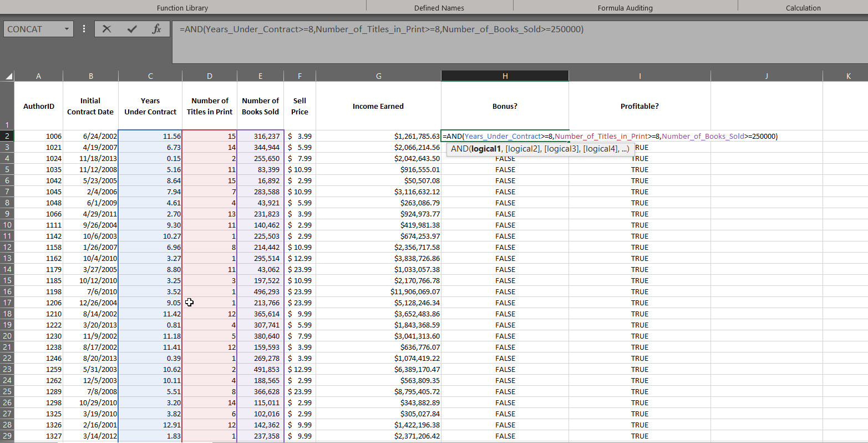Screen dimensions: 868x443
Task: Select the logical1 argument in the tooltip
Action: click(486, 149)
